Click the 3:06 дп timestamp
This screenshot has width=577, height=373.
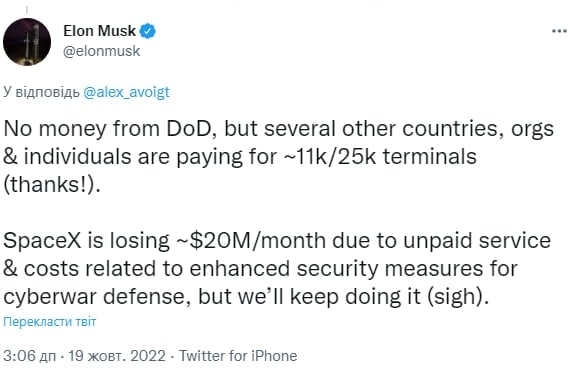30,356
